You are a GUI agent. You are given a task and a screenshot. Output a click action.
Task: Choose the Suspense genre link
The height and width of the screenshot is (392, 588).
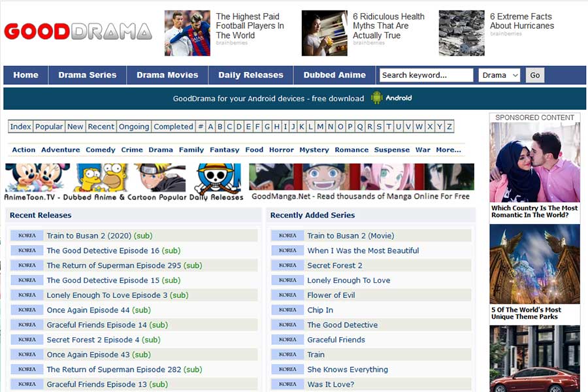pyautogui.click(x=392, y=150)
